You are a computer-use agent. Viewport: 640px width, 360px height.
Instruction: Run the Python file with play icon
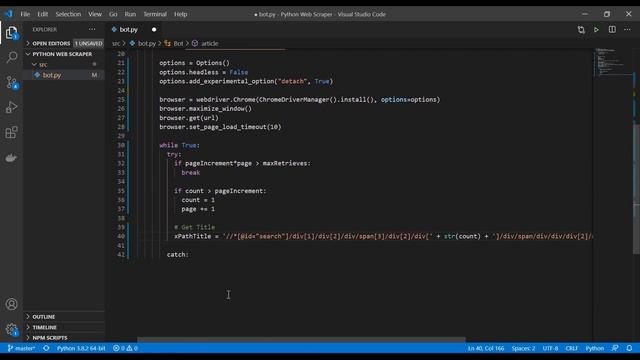pos(596,30)
